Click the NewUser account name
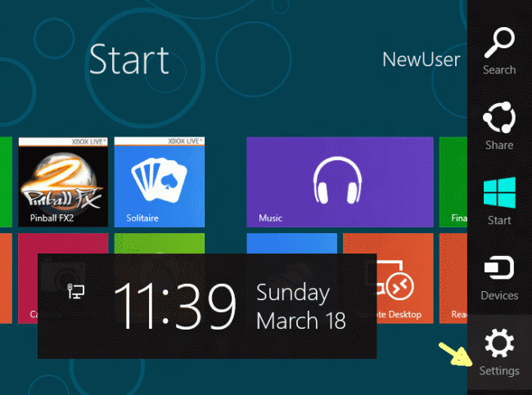 click(421, 60)
